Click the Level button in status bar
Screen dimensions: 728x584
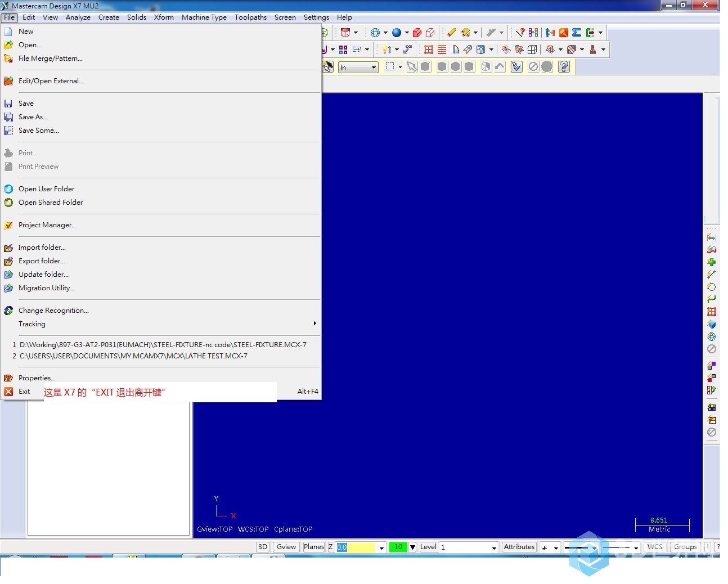click(428, 547)
